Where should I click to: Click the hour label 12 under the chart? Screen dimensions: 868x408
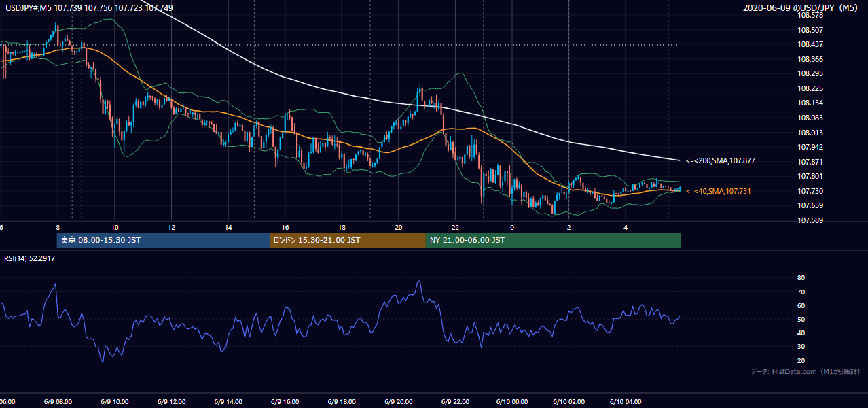172,228
